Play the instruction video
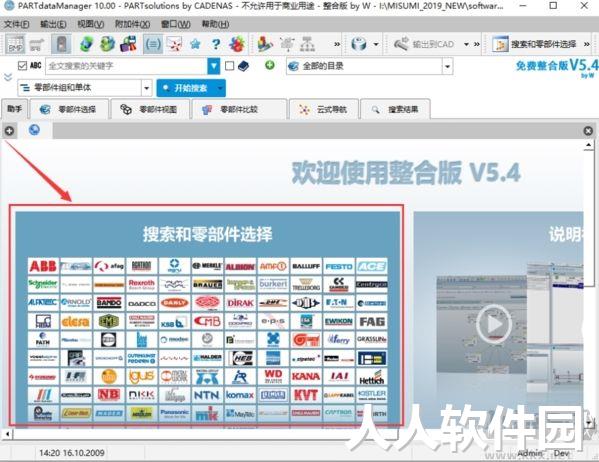 pos(494,324)
